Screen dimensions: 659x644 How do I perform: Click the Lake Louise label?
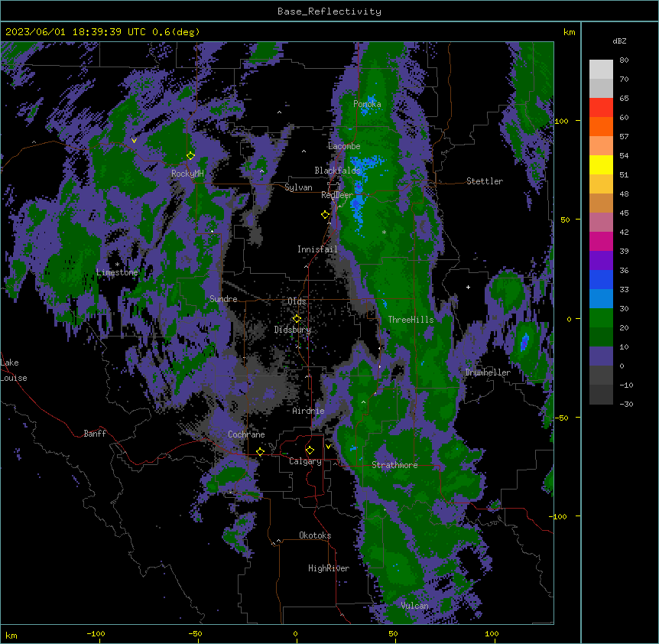[x=14, y=370]
